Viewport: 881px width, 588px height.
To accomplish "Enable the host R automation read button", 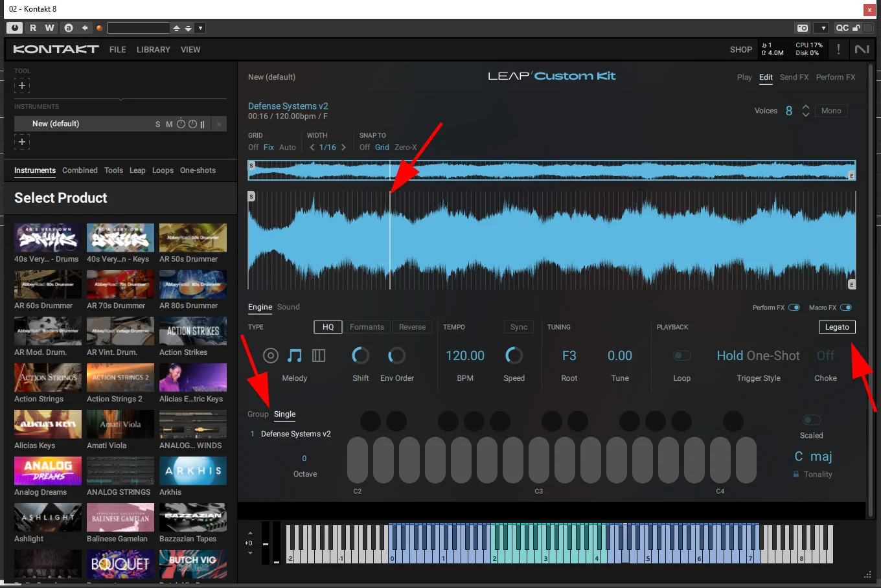I will coord(33,28).
